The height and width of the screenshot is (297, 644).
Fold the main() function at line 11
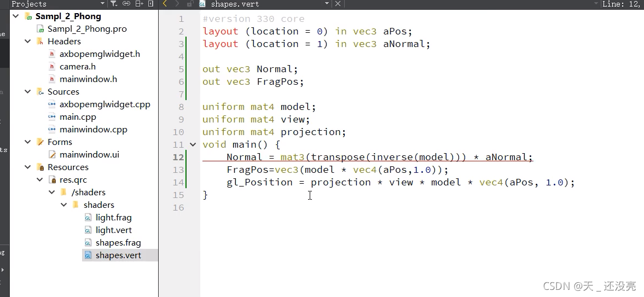click(193, 144)
